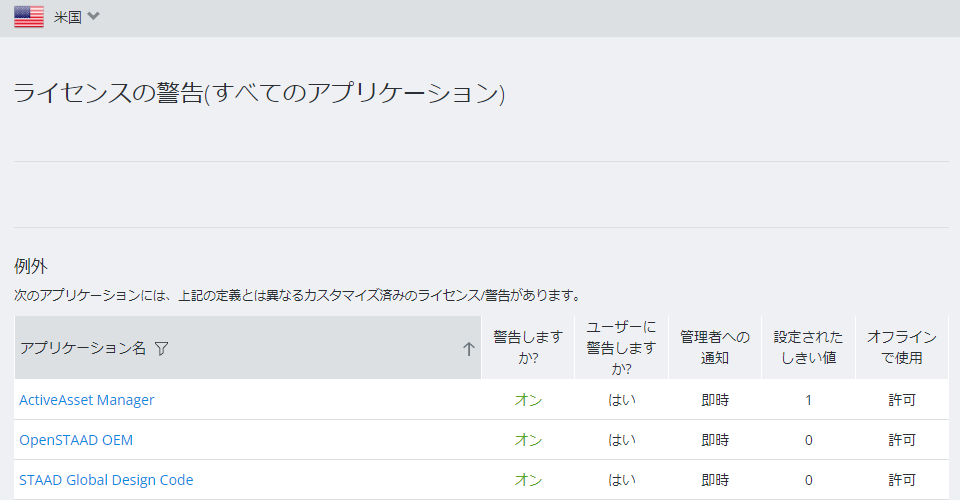Viewport: 960px width, 500px height.
Task: Open the 米国 country dropdown chevron
Action: click(x=93, y=16)
